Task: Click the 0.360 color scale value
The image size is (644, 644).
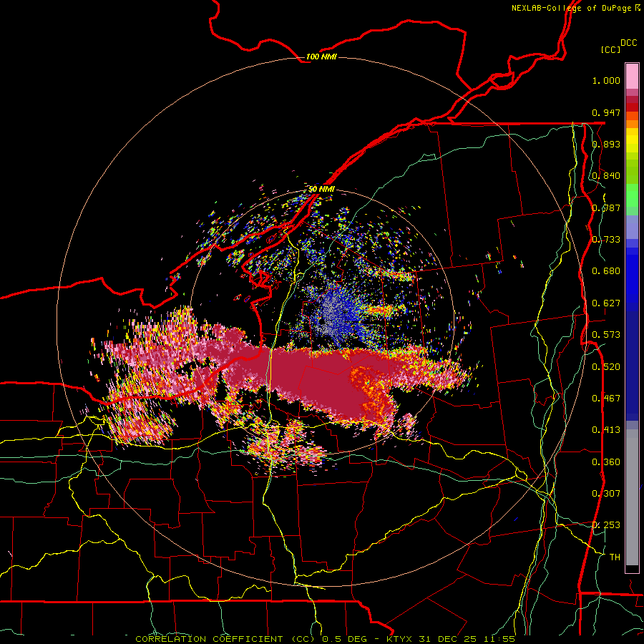Action: coord(606,462)
